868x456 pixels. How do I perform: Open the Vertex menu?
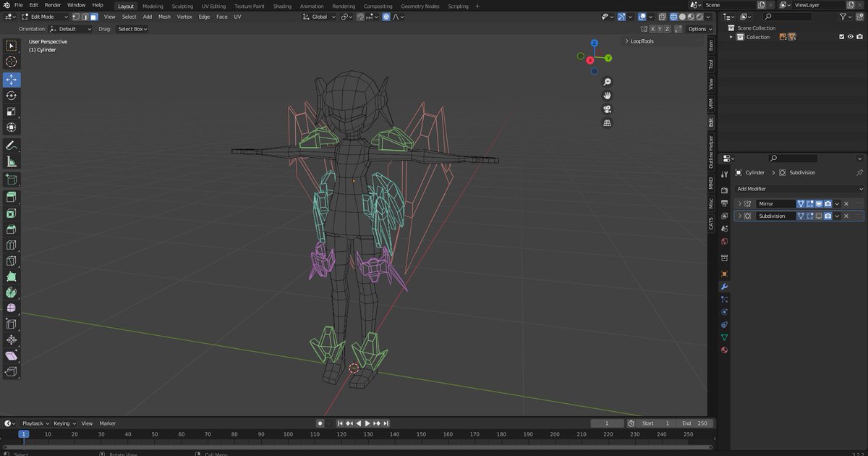(184, 17)
